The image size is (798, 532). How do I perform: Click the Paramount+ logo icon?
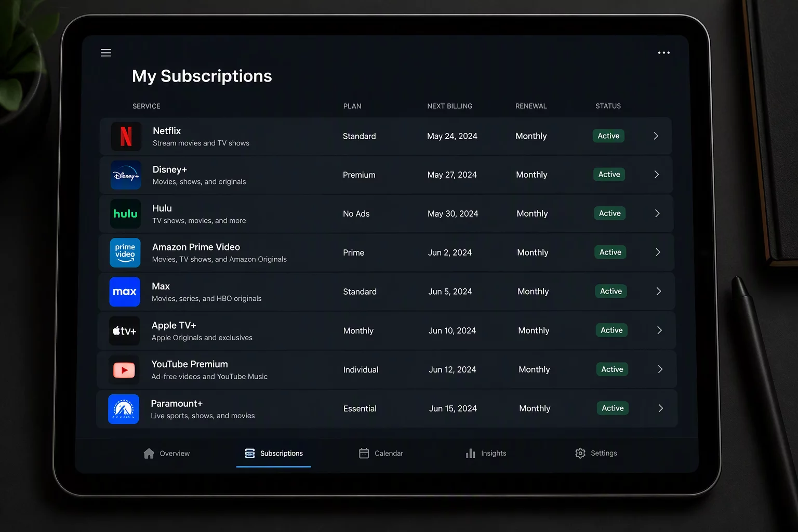tap(124, 409)
